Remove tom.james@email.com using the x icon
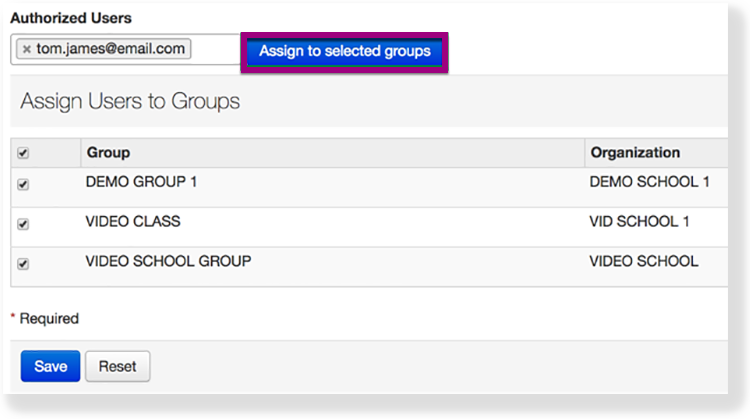 (27, 49)
